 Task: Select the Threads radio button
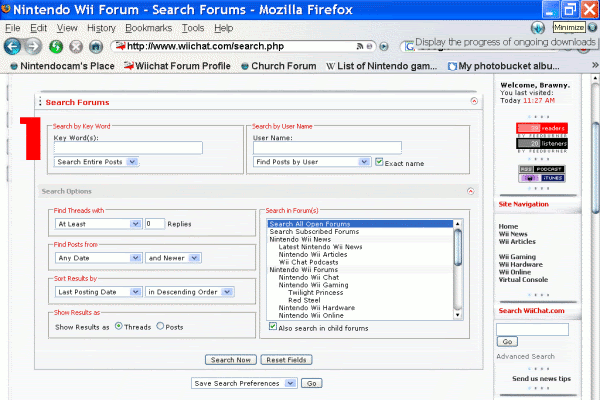point(119,326)
